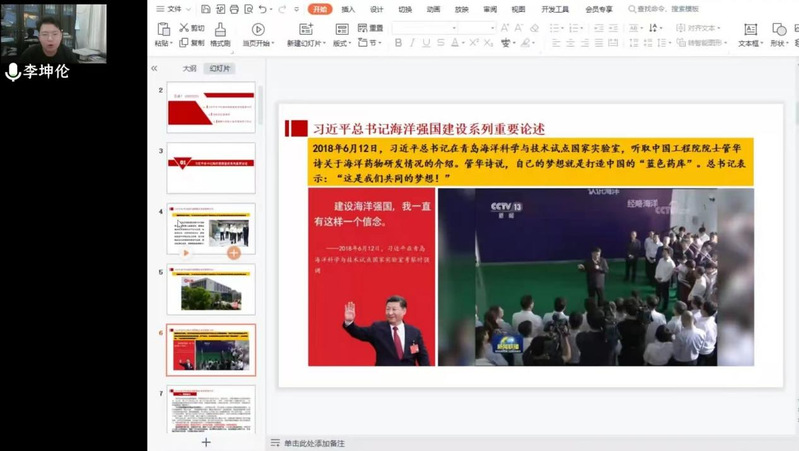Click the Cut (剪切) scissors icon
Screen dimensions: 799x451
click(x=183, y=29)
